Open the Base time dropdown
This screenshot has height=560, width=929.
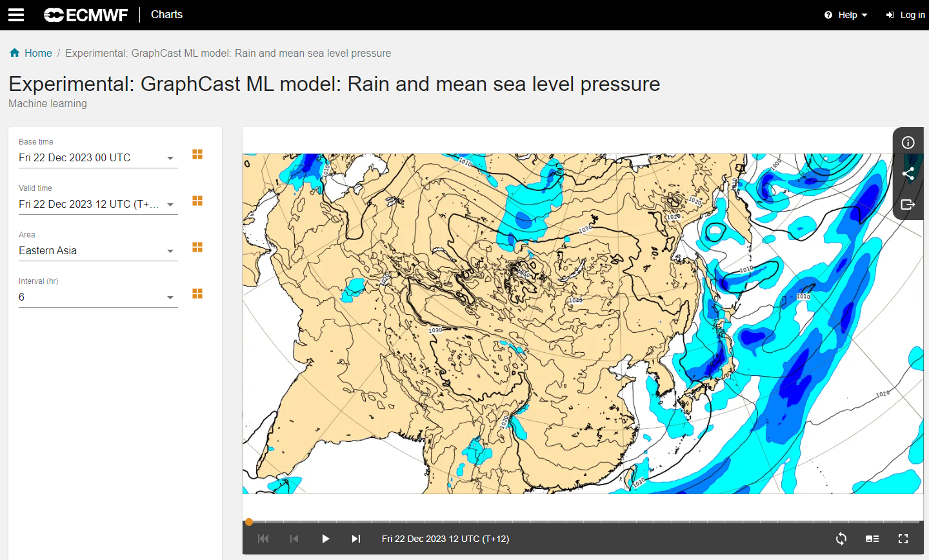[x=97, y=157]
